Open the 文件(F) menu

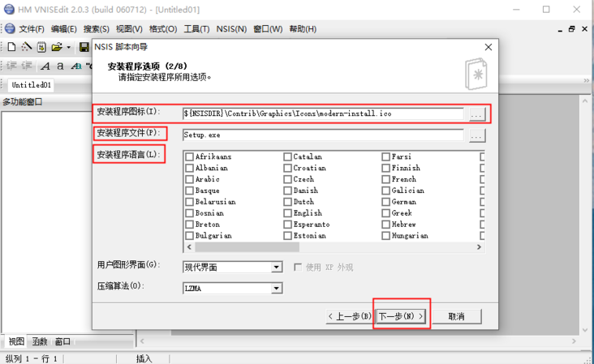point(32,29)
